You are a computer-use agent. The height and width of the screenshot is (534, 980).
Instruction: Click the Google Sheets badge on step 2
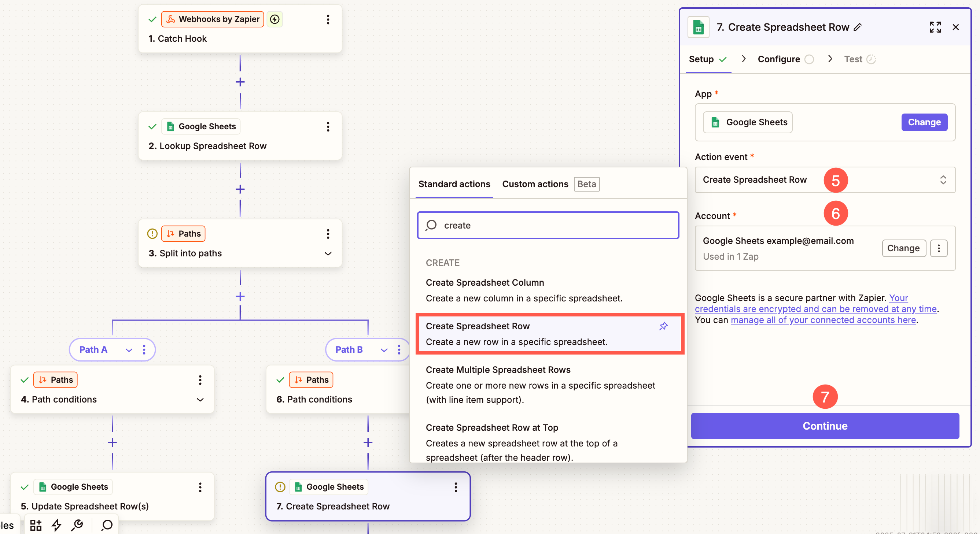(x=201, y=126)
